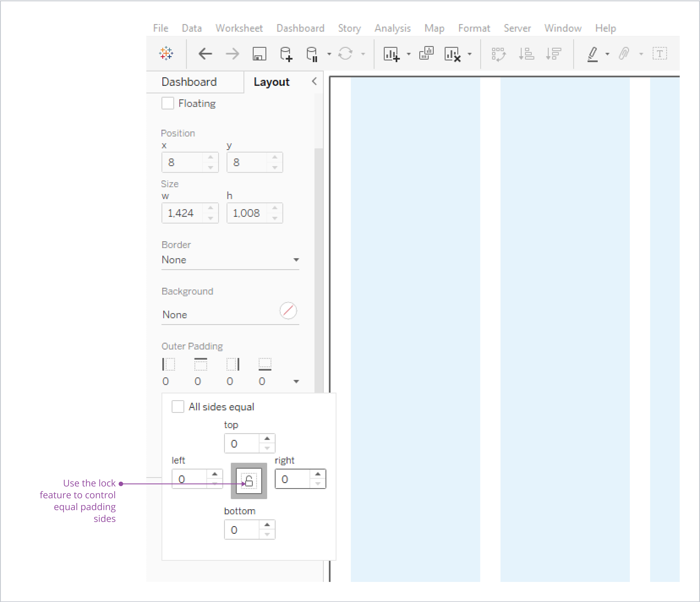Open the Border dropdown

[x=230, y=260]
